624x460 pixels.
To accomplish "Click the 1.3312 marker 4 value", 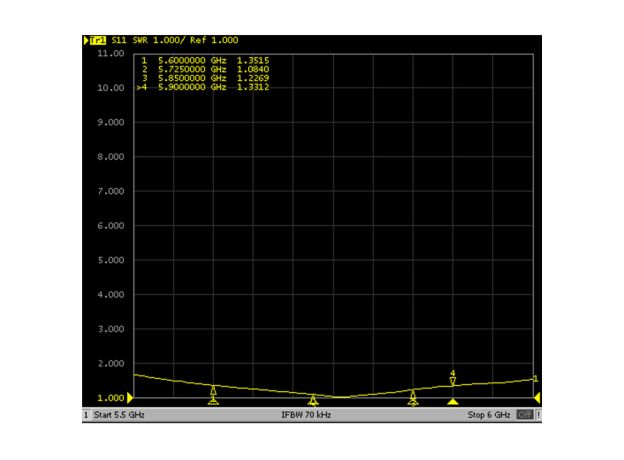I will click(x=253, y=87).
